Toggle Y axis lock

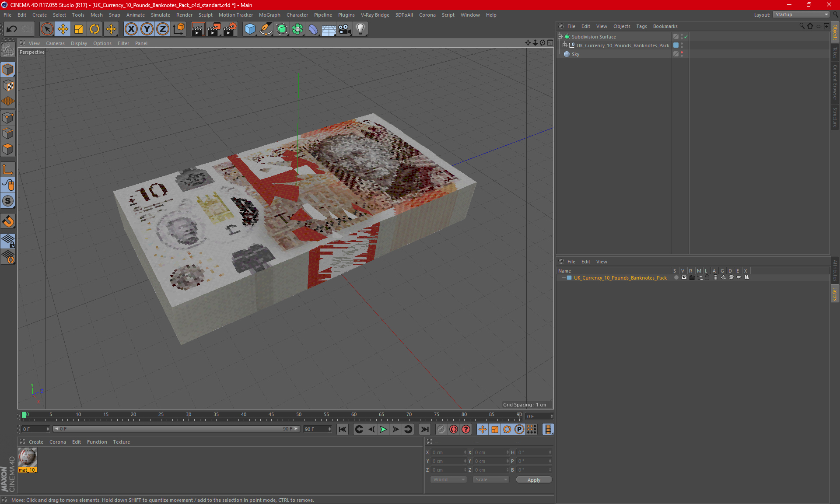147,29
